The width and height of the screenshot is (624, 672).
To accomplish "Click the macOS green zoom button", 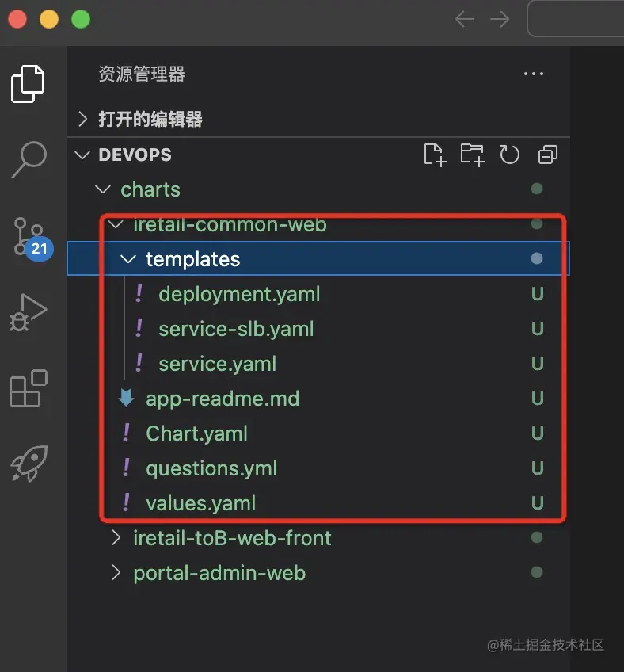I will (x=81, y=19).
